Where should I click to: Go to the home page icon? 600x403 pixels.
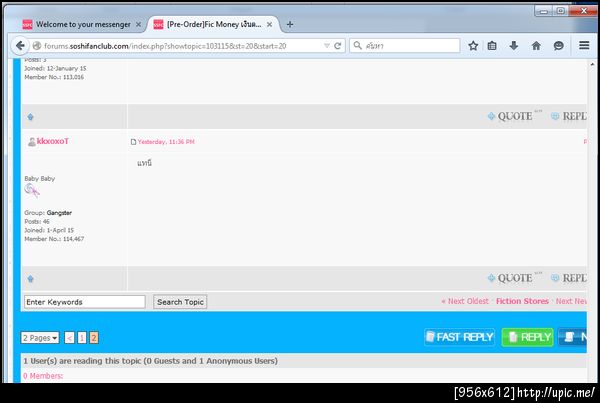(536, 46)
